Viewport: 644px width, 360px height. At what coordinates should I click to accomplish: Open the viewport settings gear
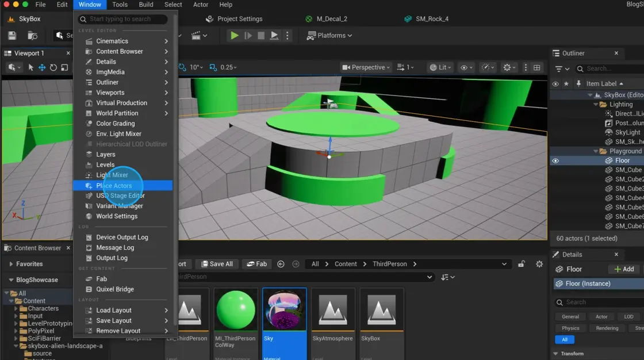(x=507, y=67)
